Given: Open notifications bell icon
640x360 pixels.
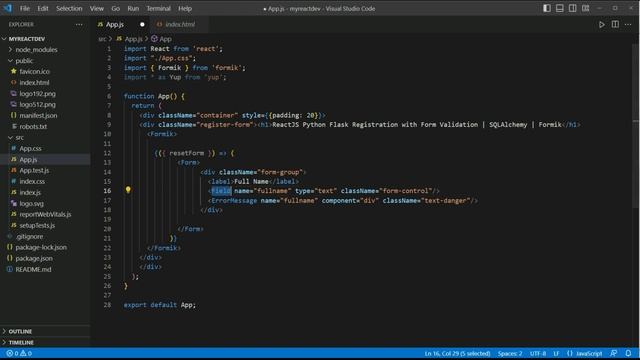Looking at the screenshot, I should (628, 353).
